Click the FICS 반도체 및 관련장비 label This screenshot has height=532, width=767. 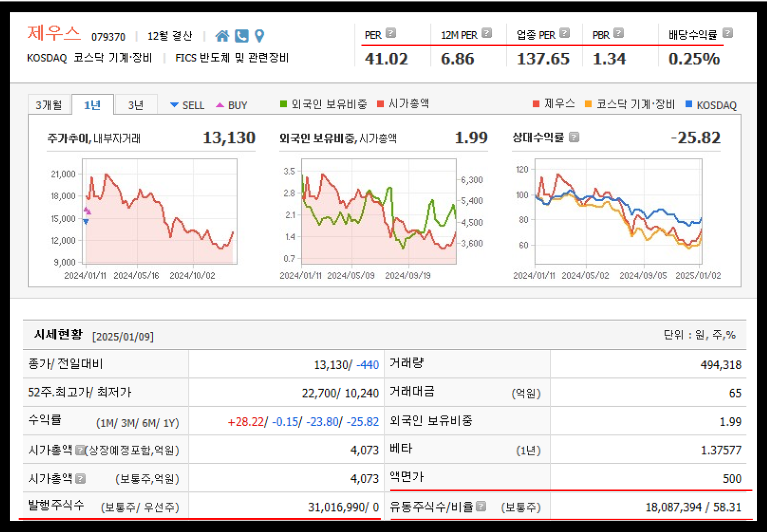click(x=232, y=58)
